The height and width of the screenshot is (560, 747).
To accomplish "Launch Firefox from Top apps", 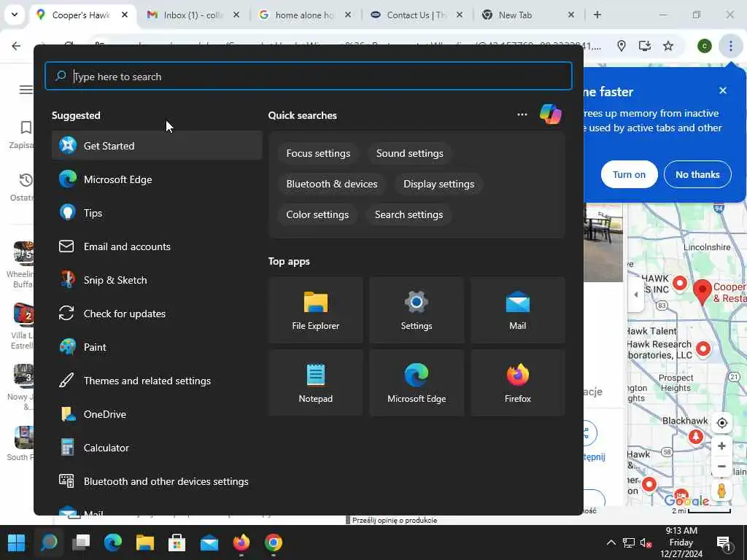I will coord(517,383).
